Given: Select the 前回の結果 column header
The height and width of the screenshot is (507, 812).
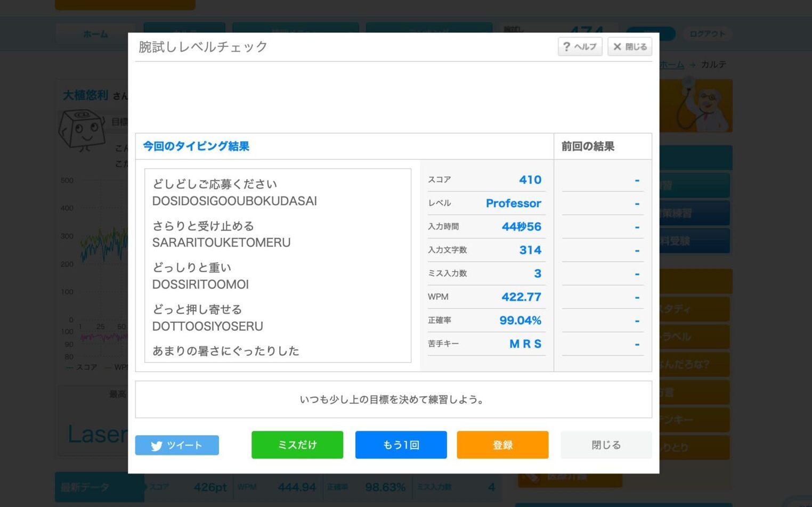Looking at the screenshot, I should 588,146.
